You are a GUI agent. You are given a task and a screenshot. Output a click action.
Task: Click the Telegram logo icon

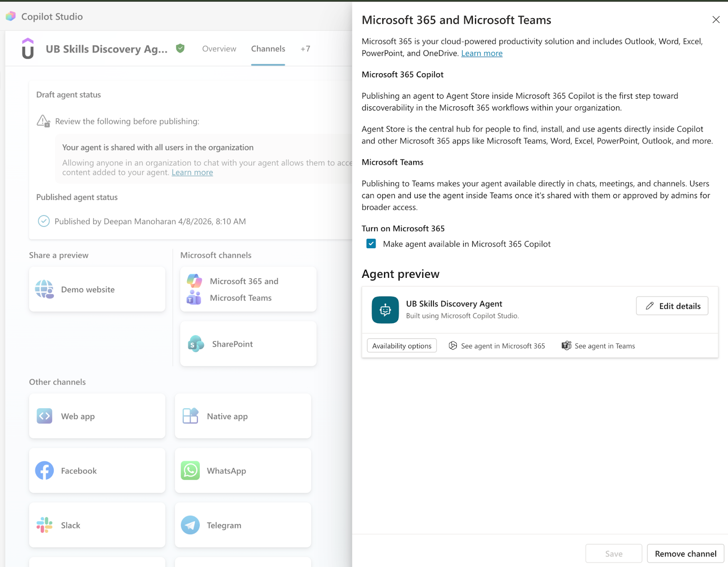190,525
